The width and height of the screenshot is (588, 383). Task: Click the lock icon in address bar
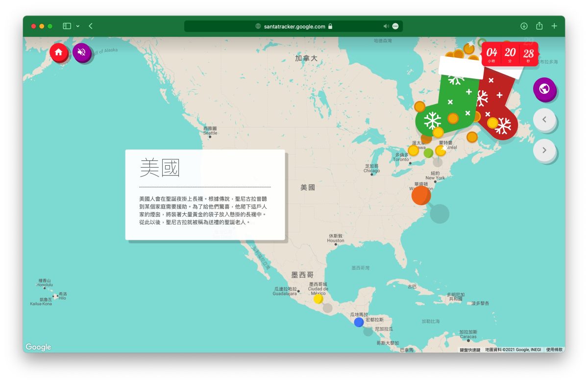[x=330, y=26]
